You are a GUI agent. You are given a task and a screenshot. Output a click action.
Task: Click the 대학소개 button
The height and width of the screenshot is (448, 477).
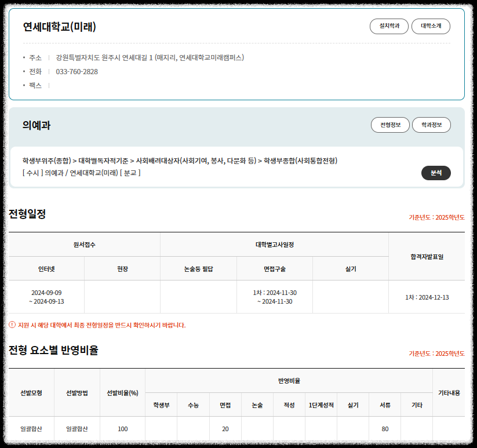tap(431, 26)
